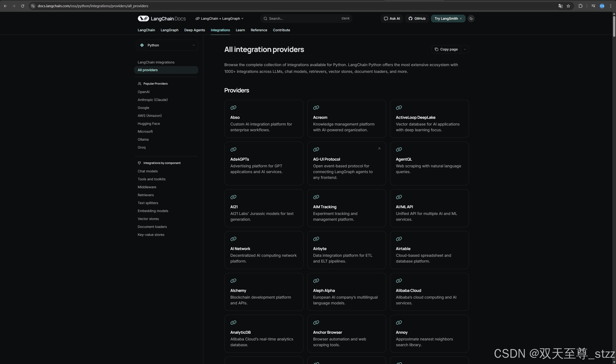Click the browser translate page icon
The width and height of the screenshot is (616, 364).
coord(560,6)
